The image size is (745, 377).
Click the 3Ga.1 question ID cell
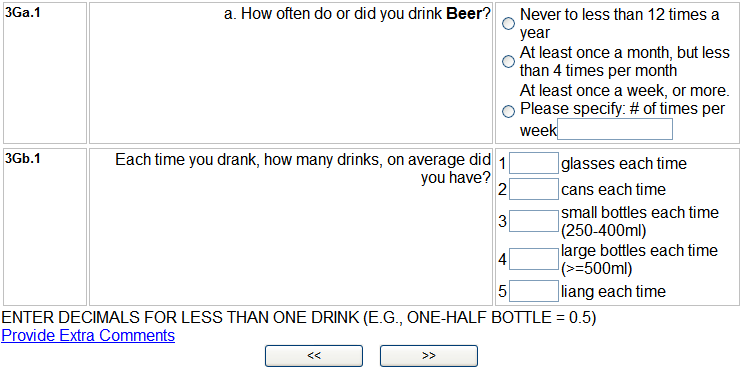tap(45, 73)
